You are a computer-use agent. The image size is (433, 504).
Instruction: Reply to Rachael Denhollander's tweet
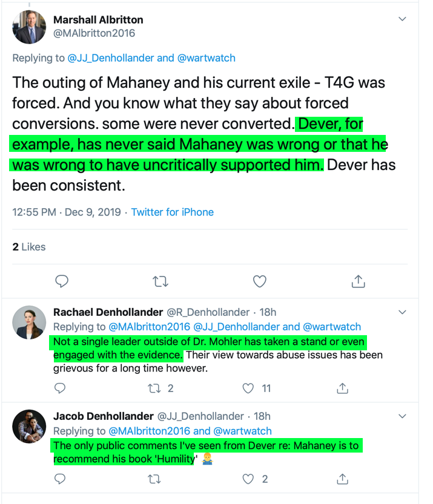click(x=61, y=388)
